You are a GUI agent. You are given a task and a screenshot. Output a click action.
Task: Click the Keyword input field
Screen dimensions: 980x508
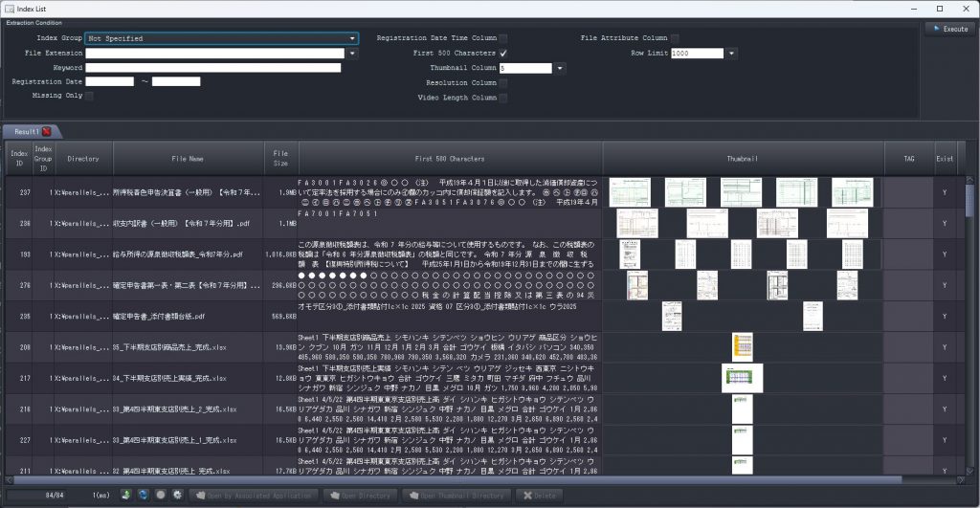coord(213,68)
